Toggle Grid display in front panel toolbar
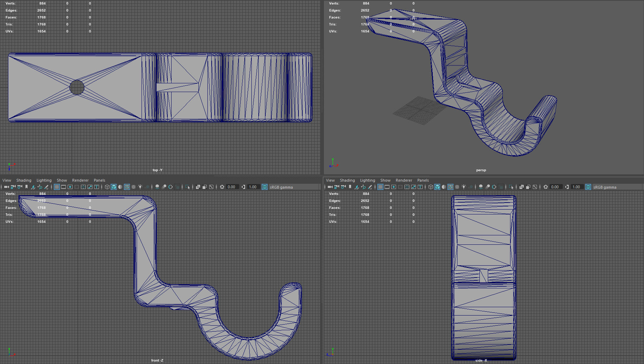644x364 pixels. (x=57, y=187)
